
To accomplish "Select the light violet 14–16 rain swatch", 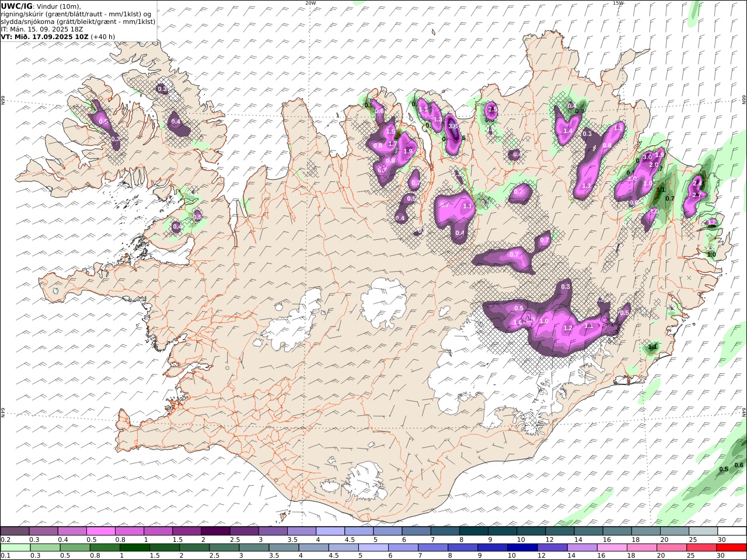I will pyautogui.click(x=582, y=547).
